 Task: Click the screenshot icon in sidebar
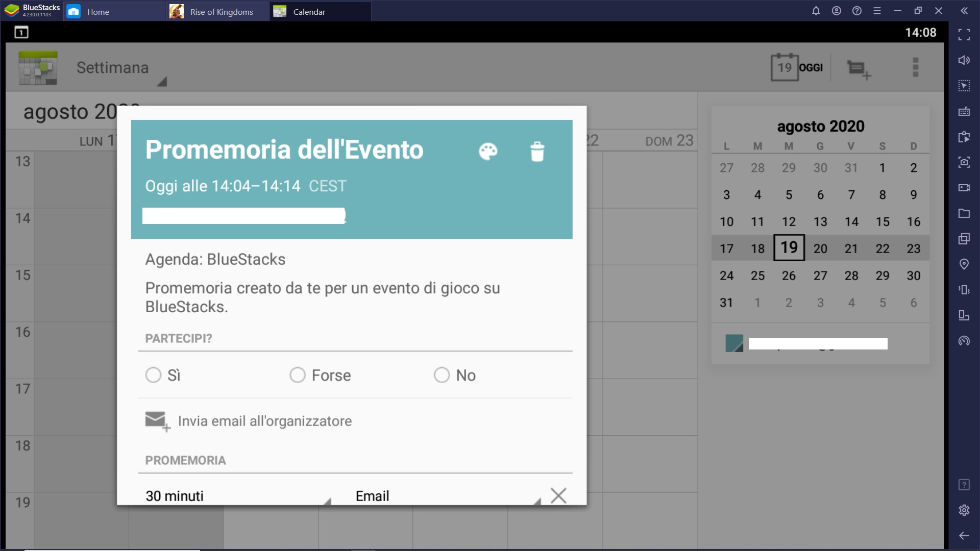(964, 162)
